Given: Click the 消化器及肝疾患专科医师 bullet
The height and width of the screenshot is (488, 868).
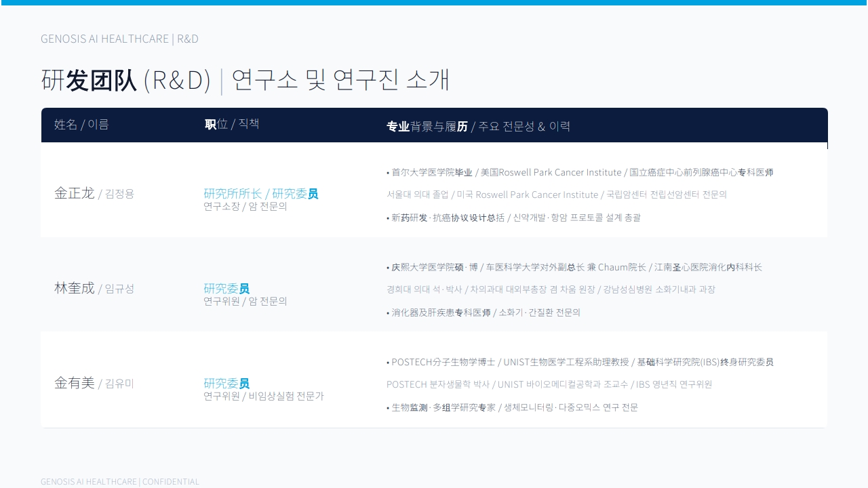Looking at the screenshot, I should tap(484, 312).
